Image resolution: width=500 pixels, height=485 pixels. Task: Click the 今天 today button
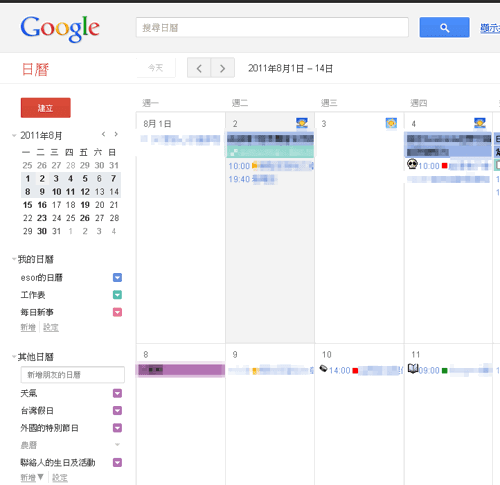[x=155, y=68]
